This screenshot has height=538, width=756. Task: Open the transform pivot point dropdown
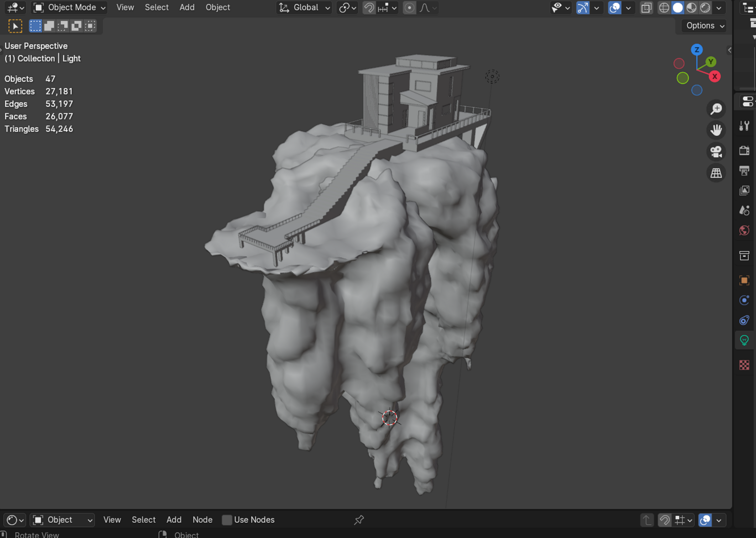pyautogui.click(x=348, y=8)
